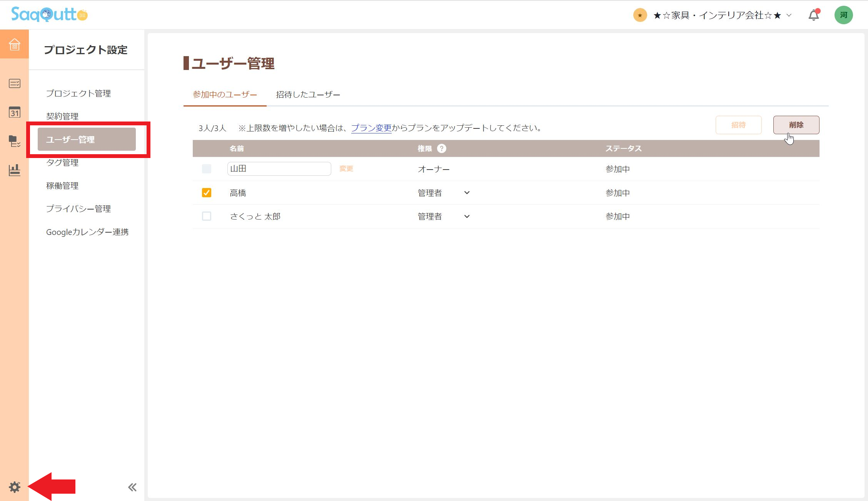Click the settings gear at sidebar bottom
The height and width of the screenshot is (501, 868).
(15, 486)
